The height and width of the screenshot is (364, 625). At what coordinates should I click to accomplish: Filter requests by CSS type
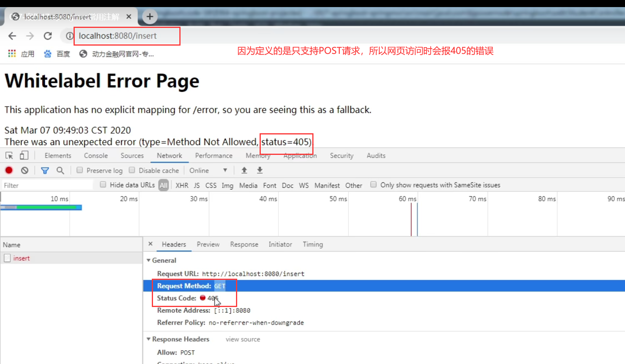tap(211, 185)
